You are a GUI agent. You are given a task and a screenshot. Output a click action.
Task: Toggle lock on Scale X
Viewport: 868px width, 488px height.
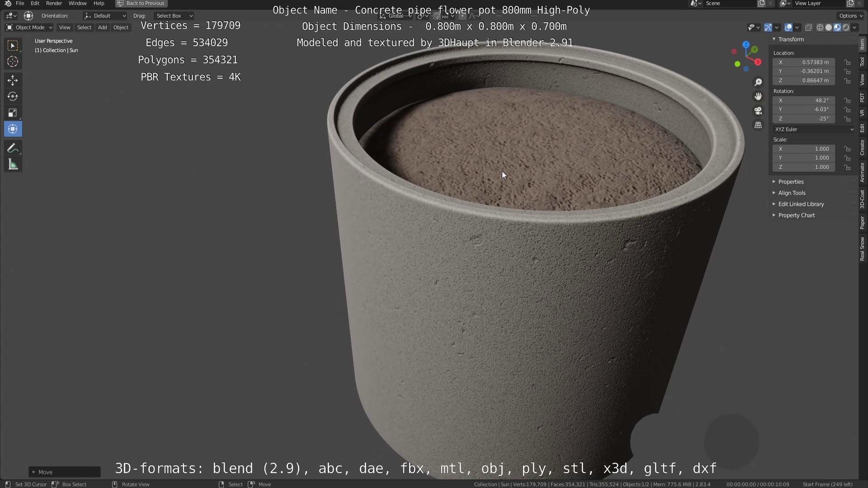(848, 149)
